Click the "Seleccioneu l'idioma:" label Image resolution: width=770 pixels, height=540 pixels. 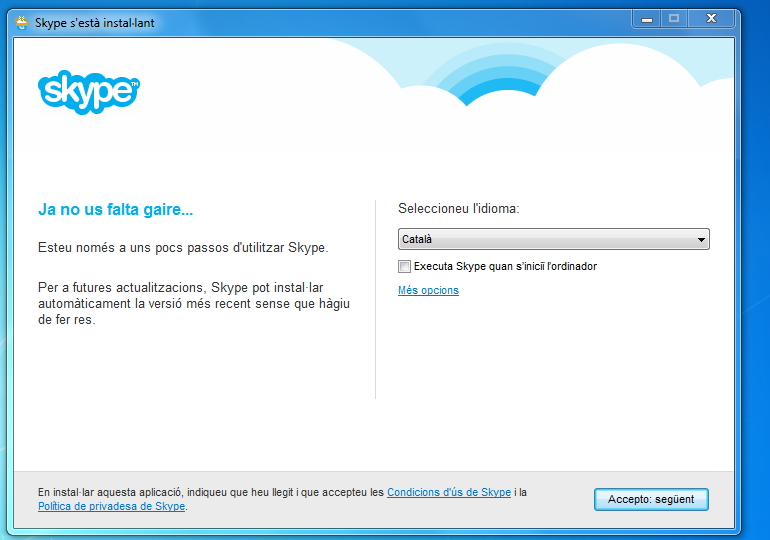[x=458, y=209]
